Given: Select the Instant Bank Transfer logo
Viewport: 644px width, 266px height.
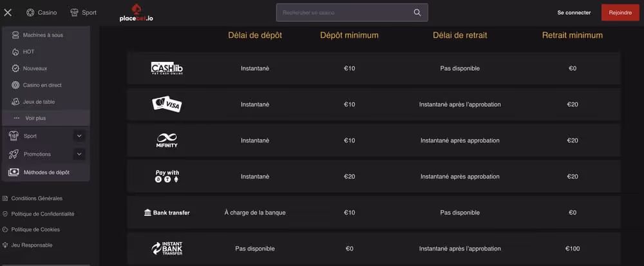Looking at the screenshot, I should pos(167,249).
